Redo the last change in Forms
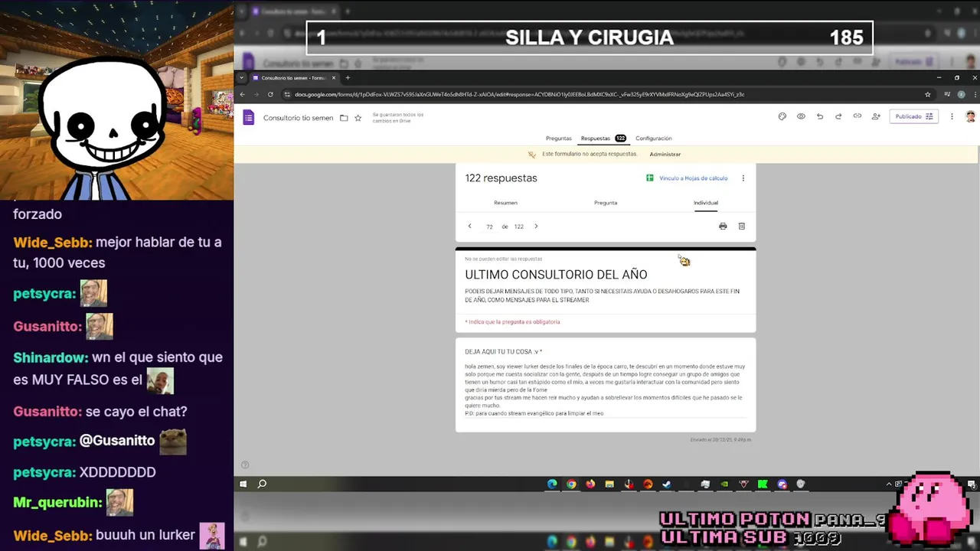 838,116
